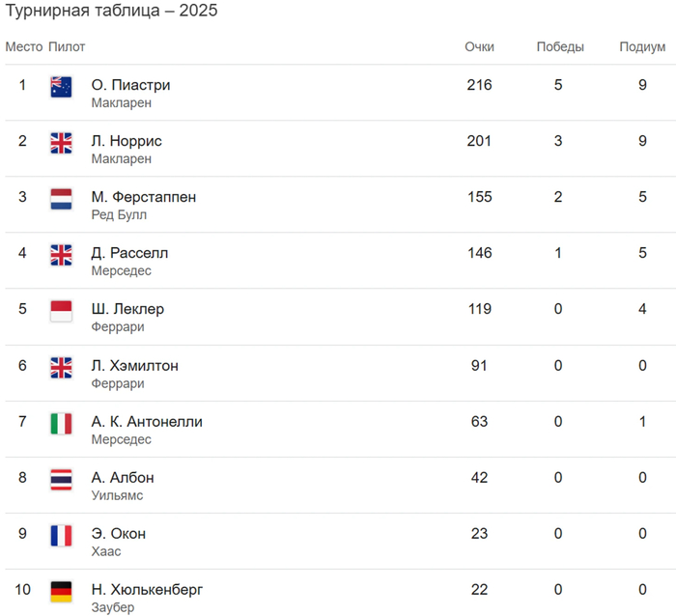Open driver М. Ферстаппен's entry

click(x=143, y=197)
